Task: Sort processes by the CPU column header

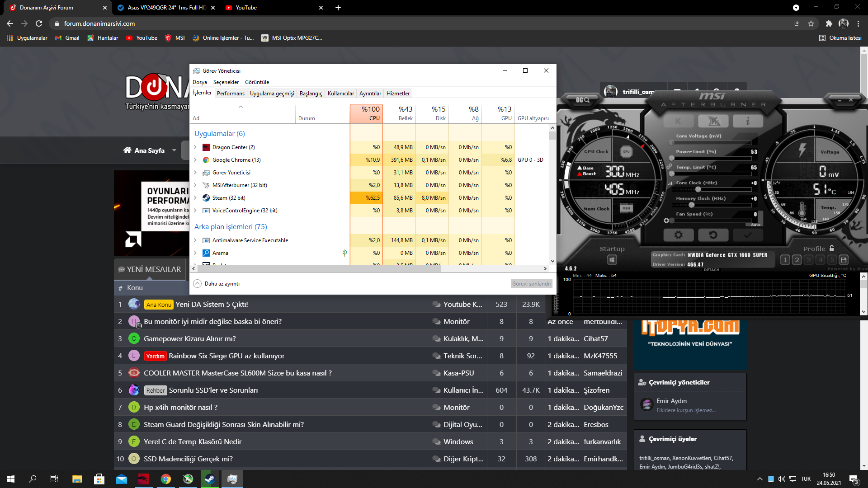Action: (366, 113)
